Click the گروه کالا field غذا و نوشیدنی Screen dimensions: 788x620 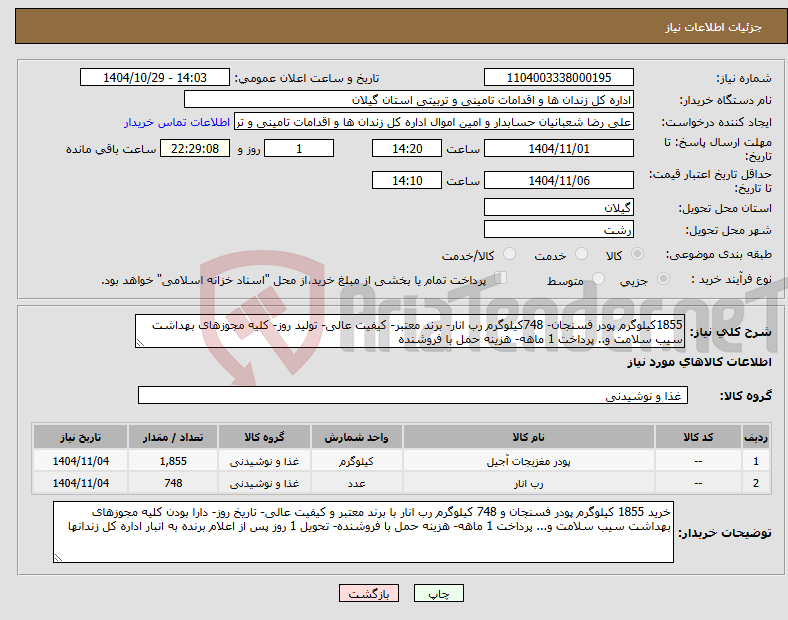tap(413, 395)
